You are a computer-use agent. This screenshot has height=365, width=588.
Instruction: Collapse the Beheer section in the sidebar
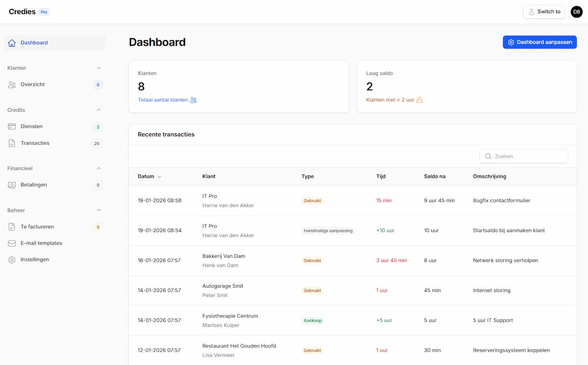pyautogui.click(x=98, y=210)
